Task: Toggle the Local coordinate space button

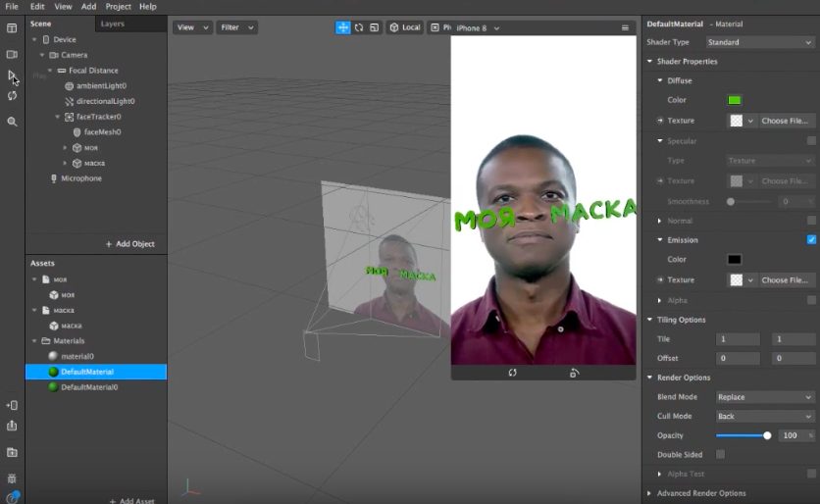Action: point(405,27)
